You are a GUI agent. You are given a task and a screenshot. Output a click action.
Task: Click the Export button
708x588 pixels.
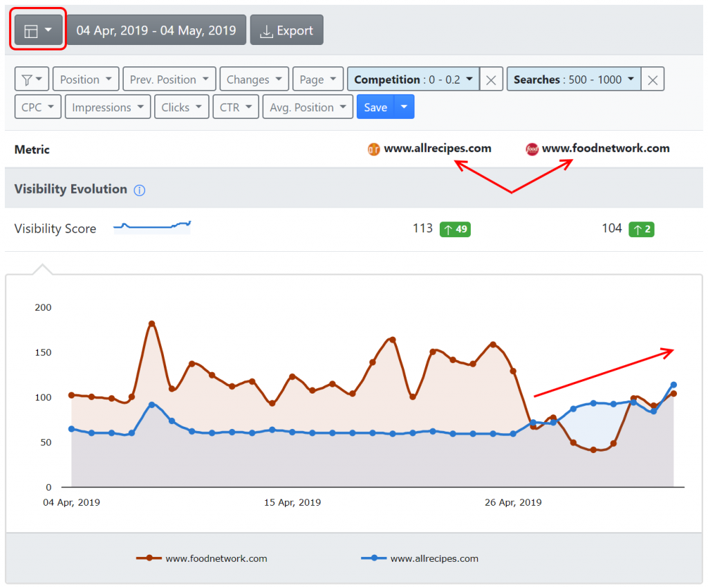[x=287, y=30]
